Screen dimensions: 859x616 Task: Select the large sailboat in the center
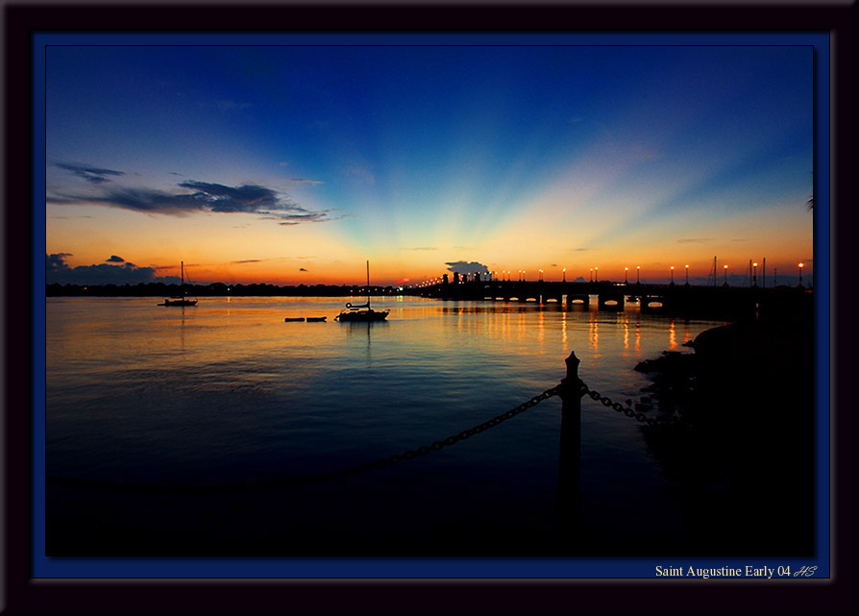363,312
